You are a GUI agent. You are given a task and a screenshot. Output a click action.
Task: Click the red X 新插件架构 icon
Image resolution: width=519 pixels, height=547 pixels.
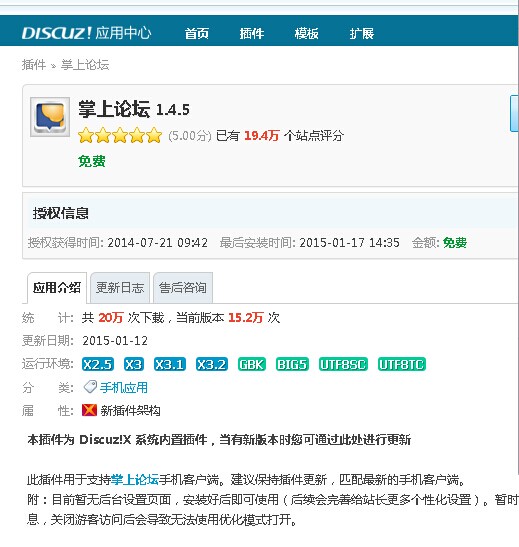(89, 410)
